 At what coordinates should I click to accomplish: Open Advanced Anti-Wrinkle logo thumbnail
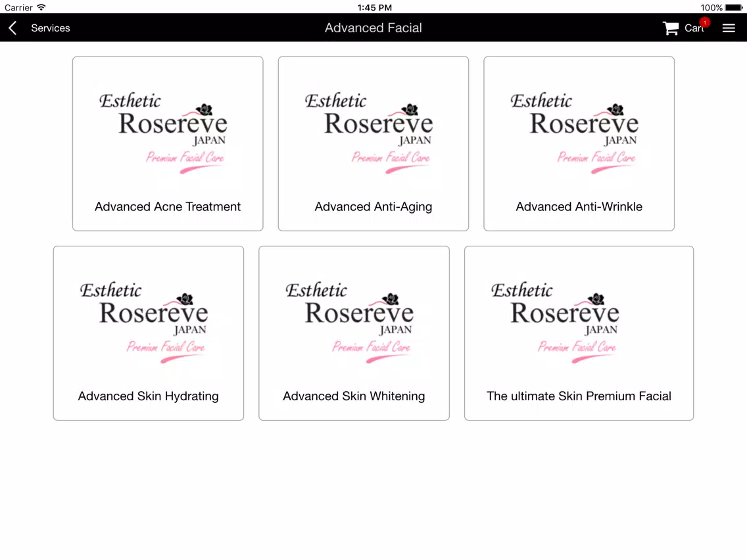point(575,132)
